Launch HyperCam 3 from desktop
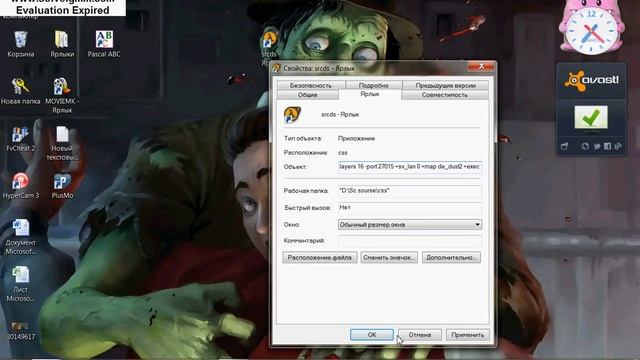 coord(20,186)
